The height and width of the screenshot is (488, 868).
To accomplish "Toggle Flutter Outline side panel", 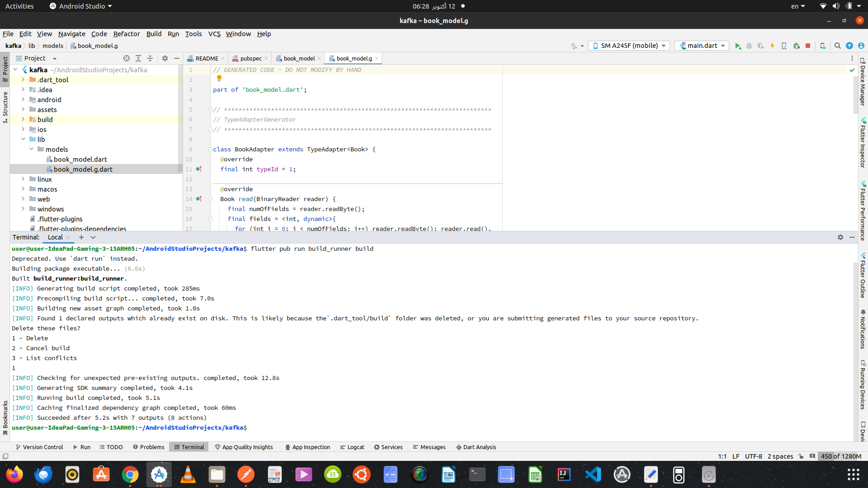I will tap(863, 276).
